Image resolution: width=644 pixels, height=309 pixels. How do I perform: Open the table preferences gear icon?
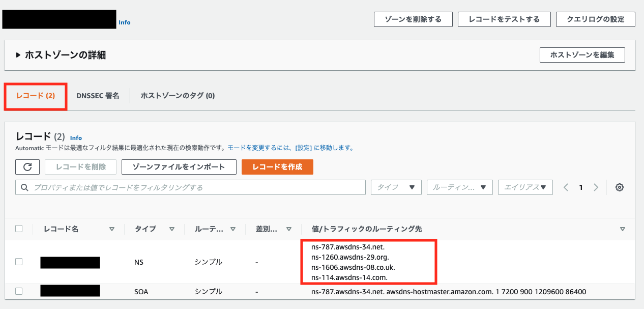pos(619,187)
